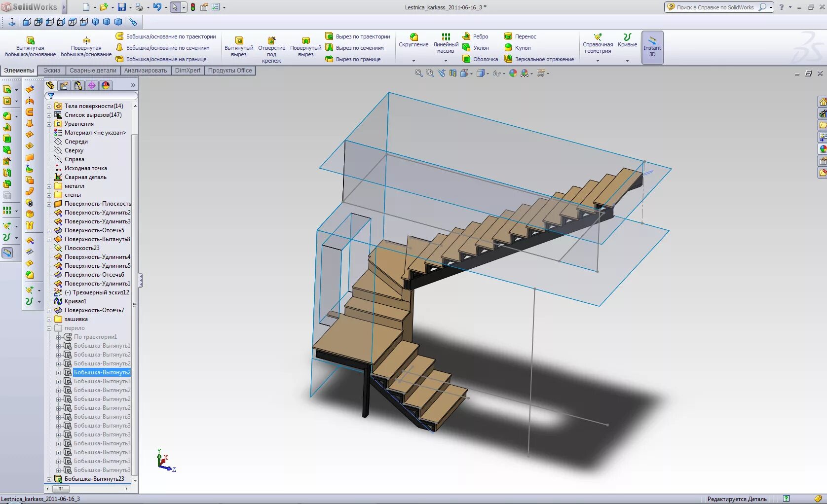Collapse the перило folder

click(49, 328)
